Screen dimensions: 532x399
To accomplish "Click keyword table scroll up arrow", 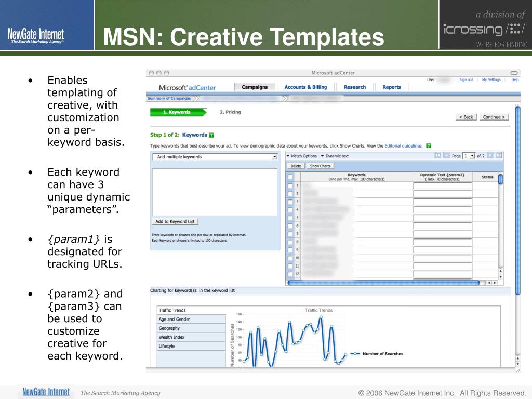I will point(500,271).
